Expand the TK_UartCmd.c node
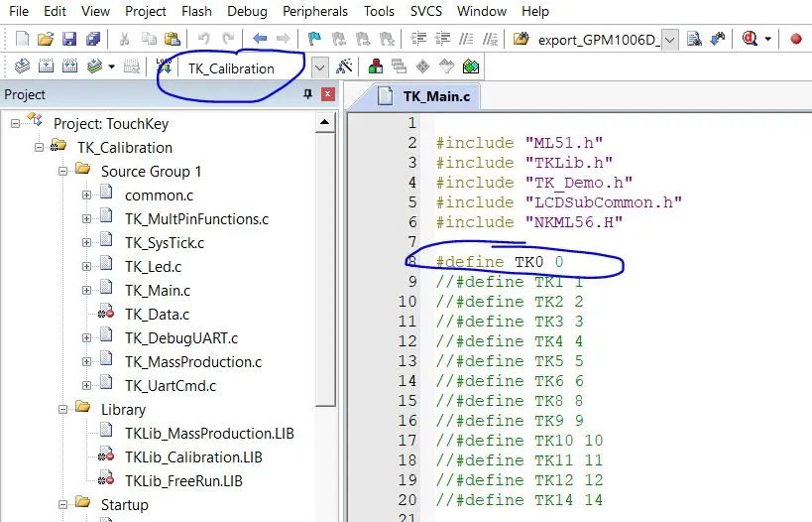 click(x=86, y=386)
